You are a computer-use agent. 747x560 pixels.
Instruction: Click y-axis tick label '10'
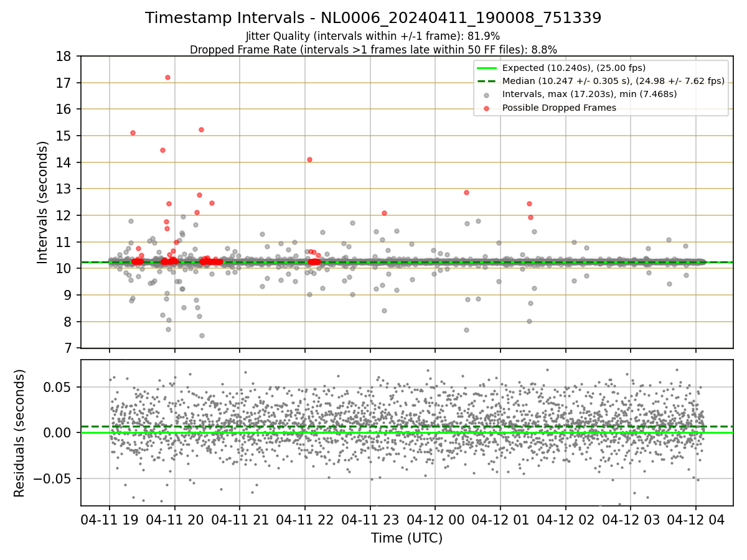click(64, 269)
